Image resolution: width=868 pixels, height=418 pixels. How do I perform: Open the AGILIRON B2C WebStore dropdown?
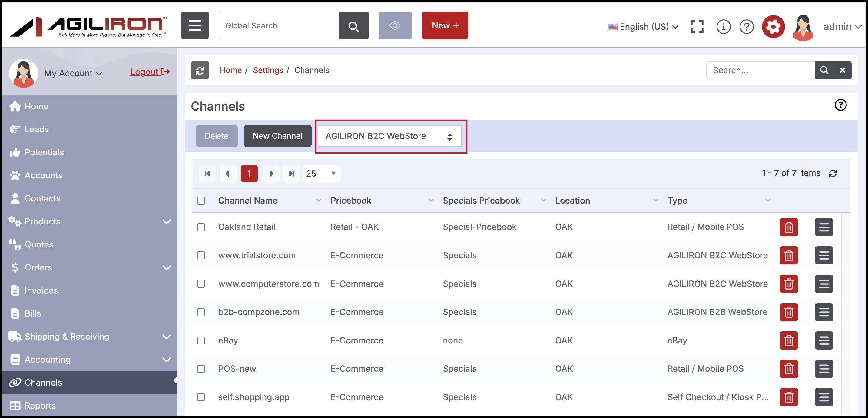(389, 136)
